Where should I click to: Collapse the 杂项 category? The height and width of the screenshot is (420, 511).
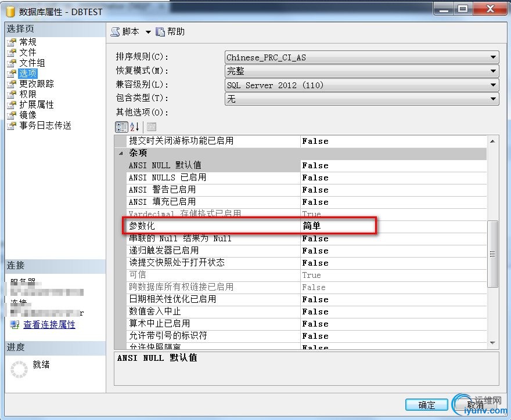(x=121, y=153)
